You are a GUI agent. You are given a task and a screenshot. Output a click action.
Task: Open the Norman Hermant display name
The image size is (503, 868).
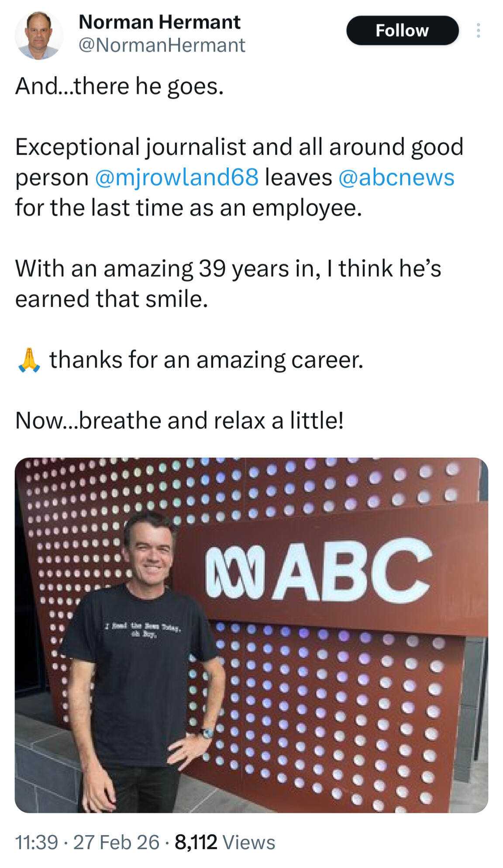click(159, 22)
